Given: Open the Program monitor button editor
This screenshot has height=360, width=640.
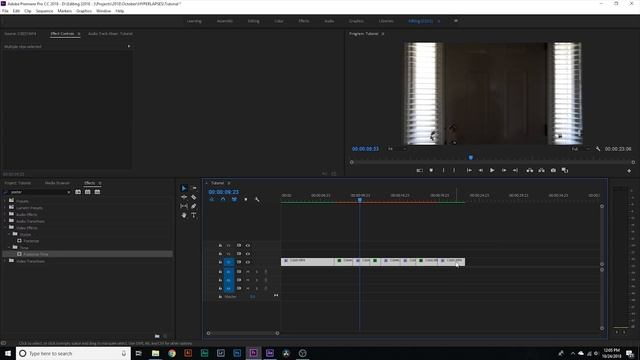Looking at the screenshot, I should pos(629,171).
